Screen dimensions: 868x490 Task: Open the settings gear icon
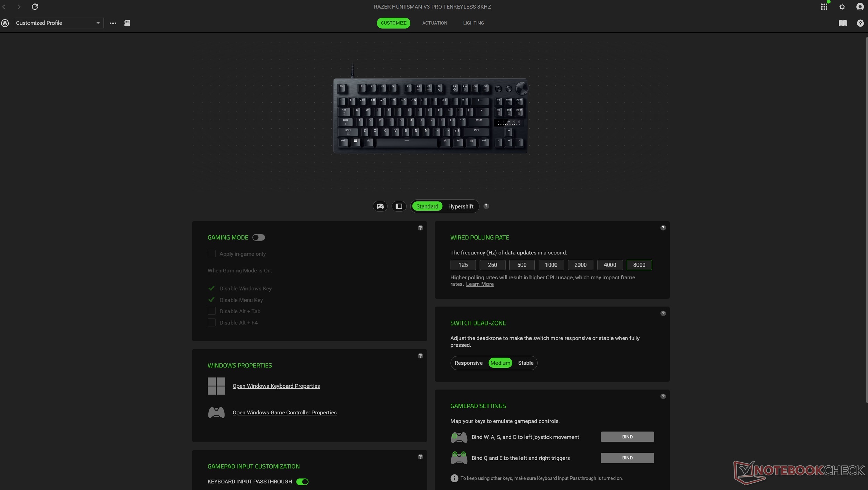tap(842, 7)
